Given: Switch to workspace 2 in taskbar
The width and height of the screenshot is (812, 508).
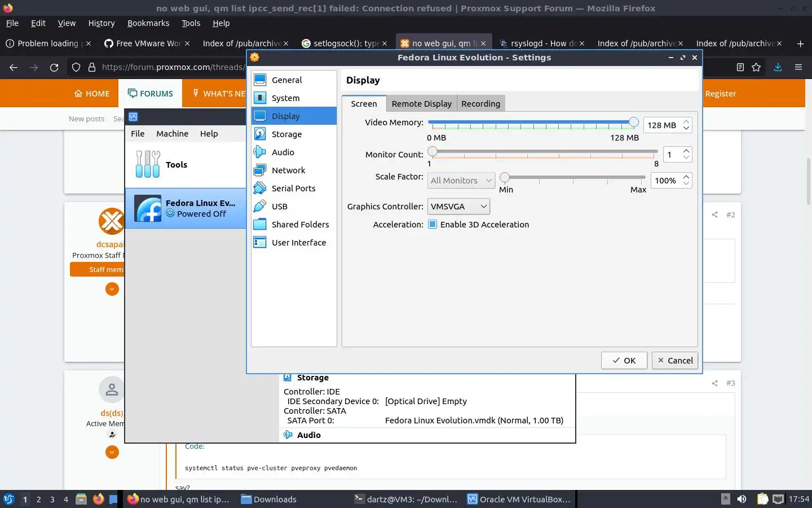Looking at the screenshot, I should click(39, 499).
